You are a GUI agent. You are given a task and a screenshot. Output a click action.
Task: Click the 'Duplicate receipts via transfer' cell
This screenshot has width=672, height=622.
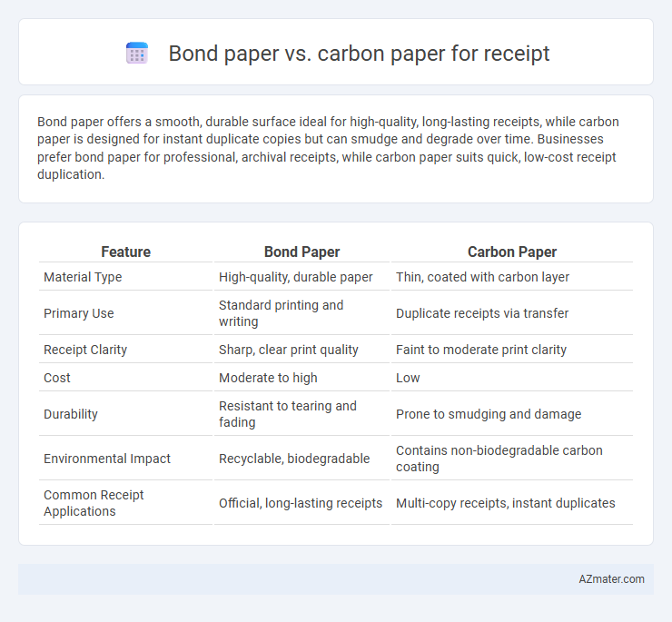pos(482,313)
